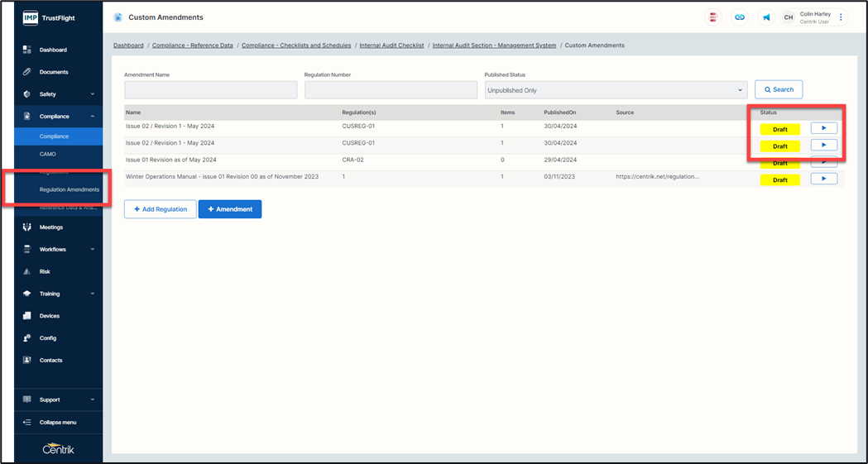Image resolution: width=868 pixels, height=464 pixels.
Task: Click the CH user avatar
Action: point(789,17)
